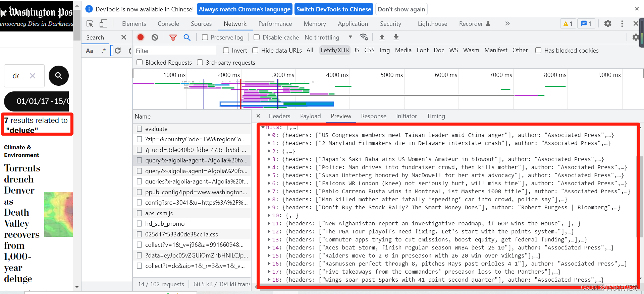
Task: Click the page vertical scrollbar down arrow
Action: coord(77,287)
